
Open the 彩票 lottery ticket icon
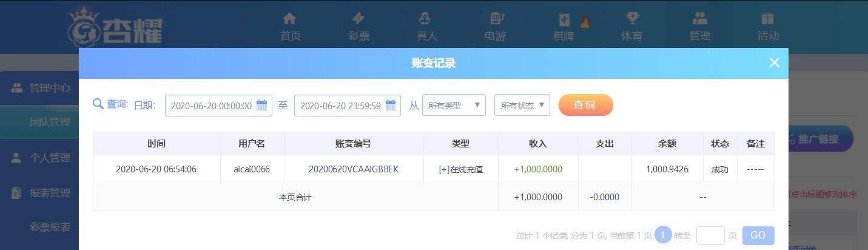[358, 19]
